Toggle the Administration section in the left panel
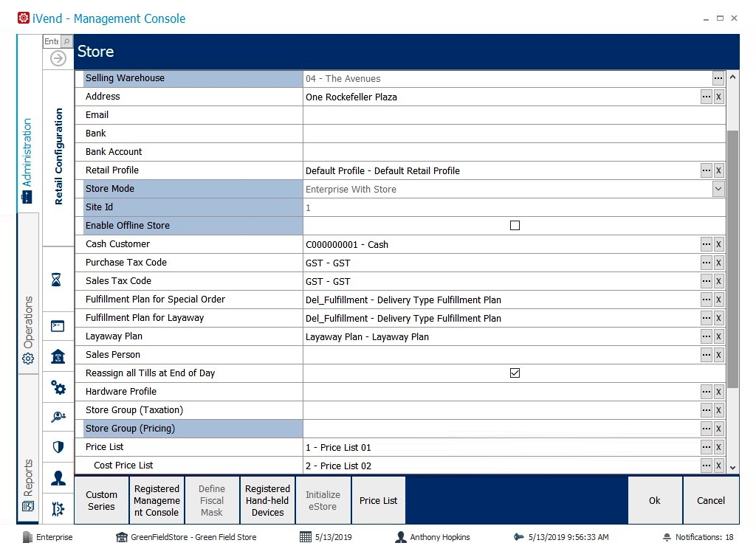756x557 pixels. pyautogui.click(x=27, y=156)
